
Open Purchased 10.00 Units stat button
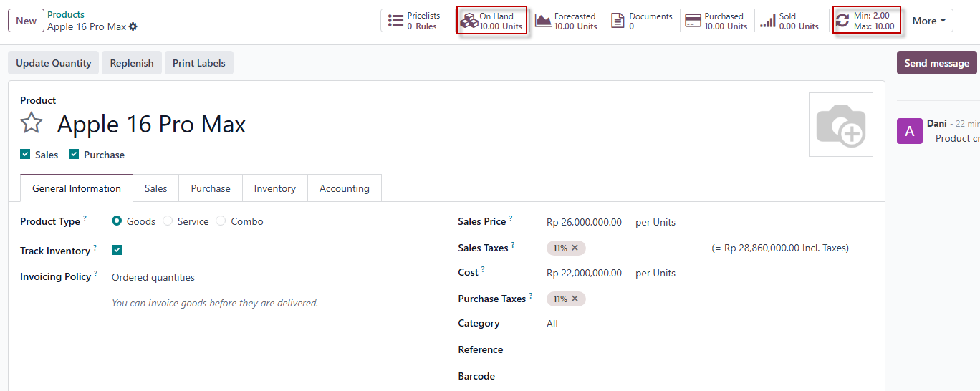click(x=717, y=21)
